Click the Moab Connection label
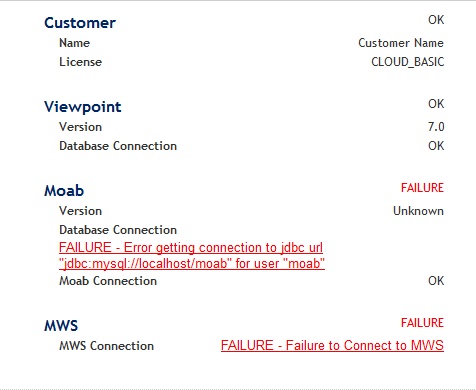 click(x=108, y=281)
